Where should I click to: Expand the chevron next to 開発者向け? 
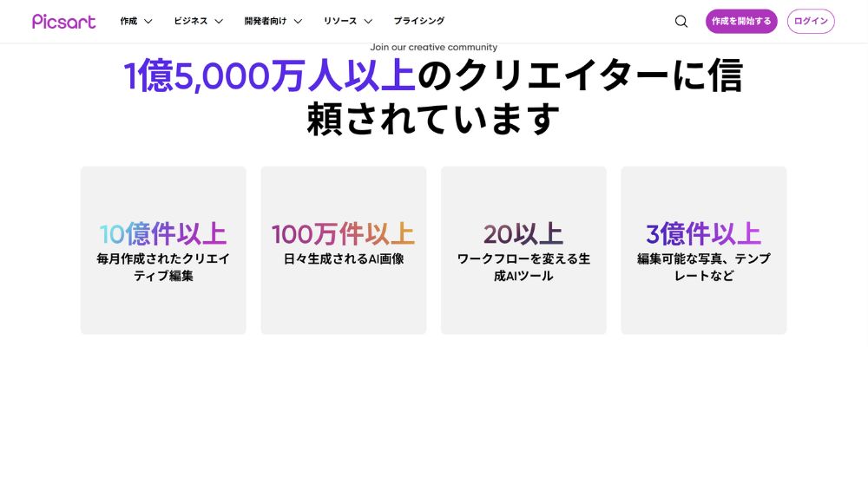click(298, 22)
